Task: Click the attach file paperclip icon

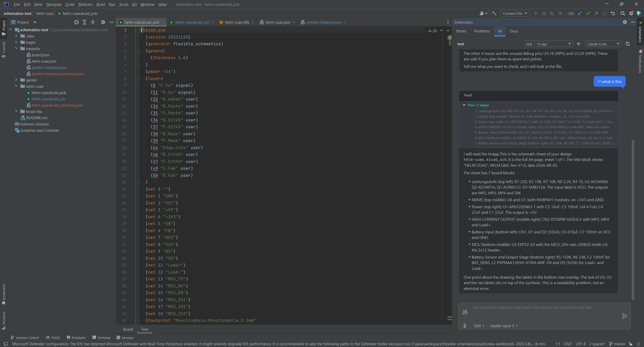Action: tap(465, 326)
